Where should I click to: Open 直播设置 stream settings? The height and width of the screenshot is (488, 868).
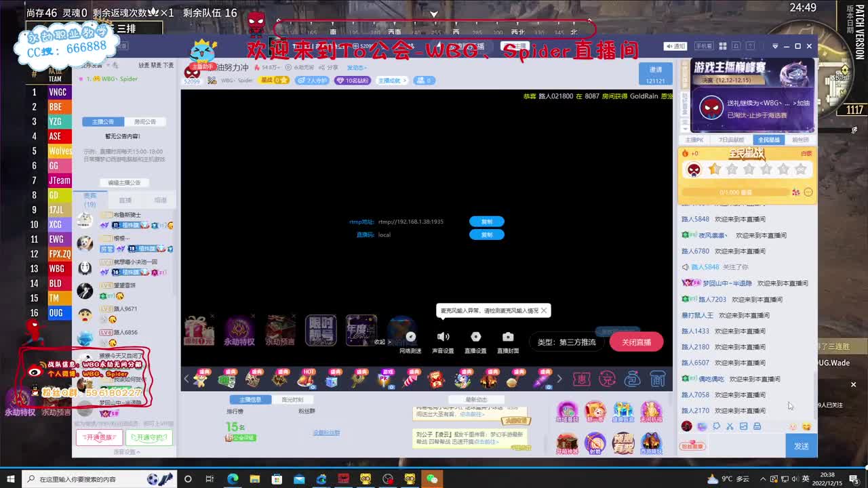(x=475, y=342)
